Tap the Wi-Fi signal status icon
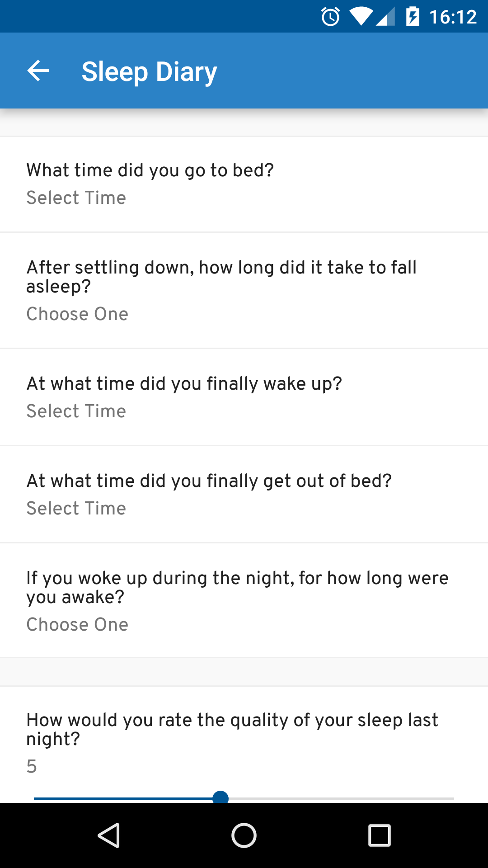The image size is (488, 868). 361,17
